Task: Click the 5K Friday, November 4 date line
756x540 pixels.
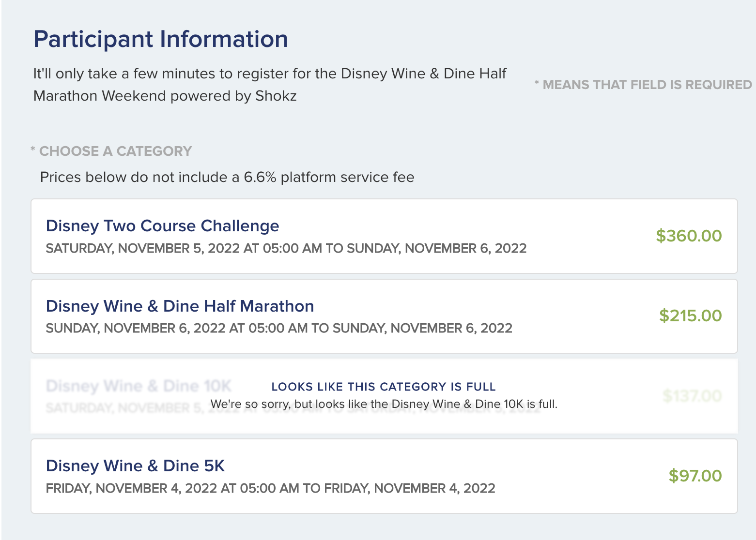Action: pos(270,488)
